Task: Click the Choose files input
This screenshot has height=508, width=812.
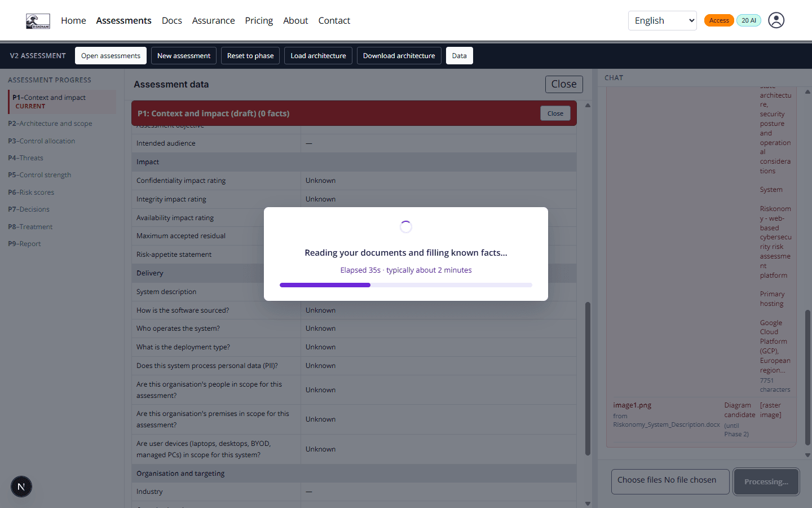Action: 670,481
